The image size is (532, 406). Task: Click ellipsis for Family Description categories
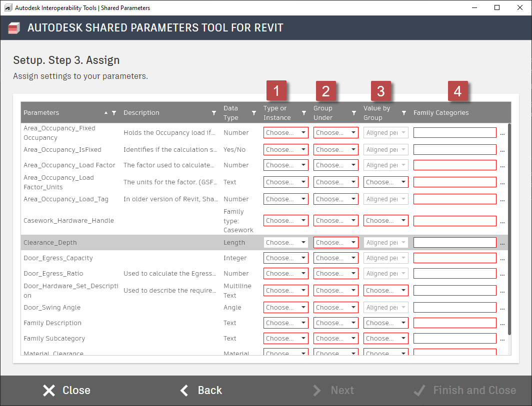[x=502, y=324]
